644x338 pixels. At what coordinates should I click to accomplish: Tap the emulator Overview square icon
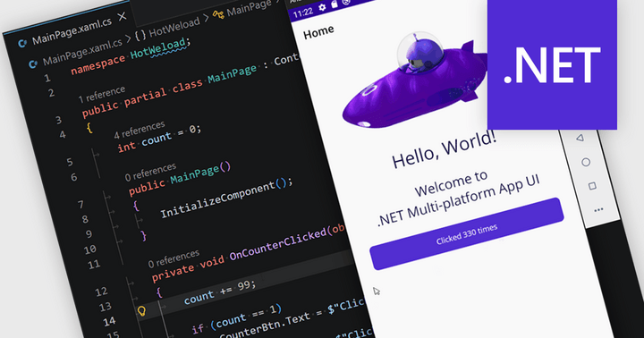592,186
